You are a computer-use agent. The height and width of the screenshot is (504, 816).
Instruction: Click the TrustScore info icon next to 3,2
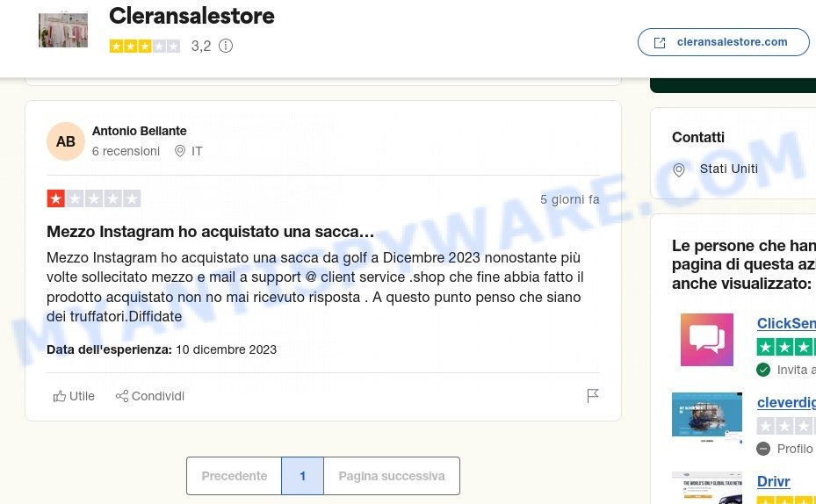(226, 46)
